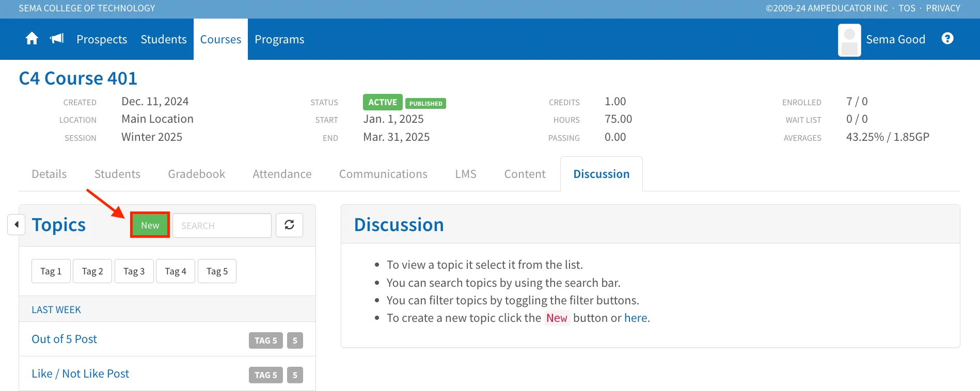
Task: Select the Discussion tab
Action: [602, 174]
